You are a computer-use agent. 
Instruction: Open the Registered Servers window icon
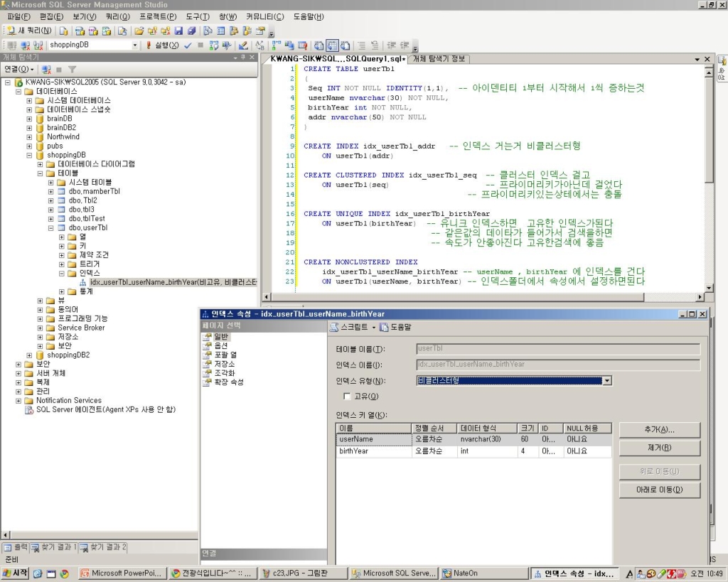point(208,31)
